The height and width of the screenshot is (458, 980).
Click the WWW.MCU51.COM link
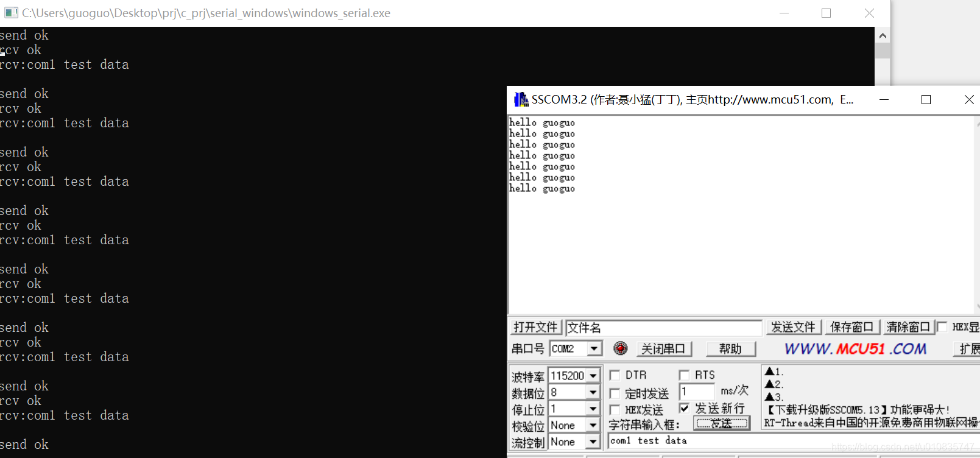pos(855,348)
